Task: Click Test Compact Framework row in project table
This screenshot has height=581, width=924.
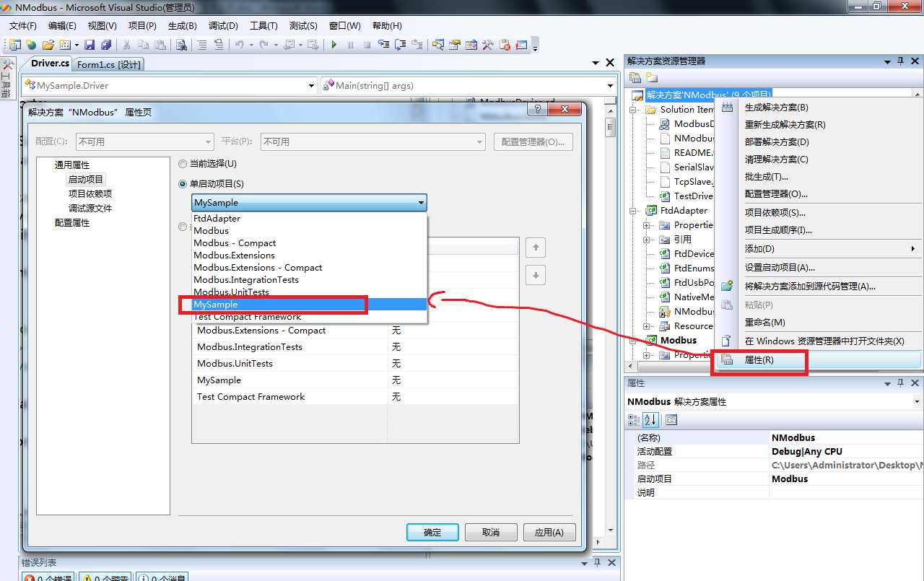Action: (355, 397)
